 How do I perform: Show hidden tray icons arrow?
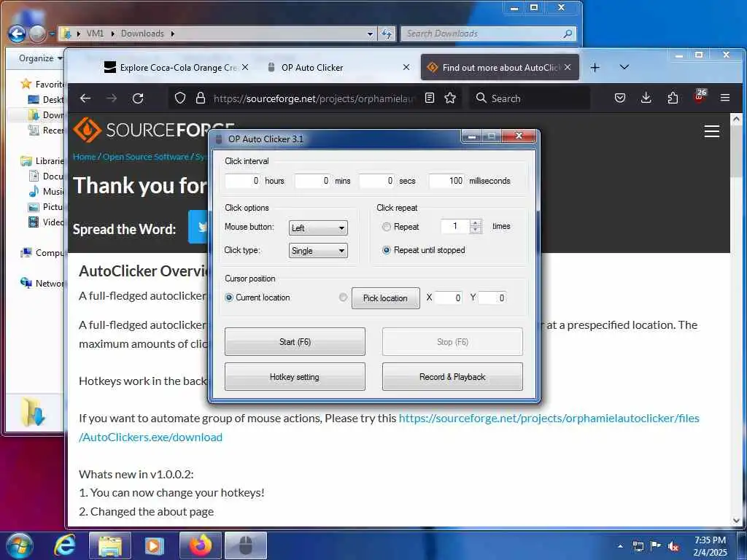coord(620,546)
